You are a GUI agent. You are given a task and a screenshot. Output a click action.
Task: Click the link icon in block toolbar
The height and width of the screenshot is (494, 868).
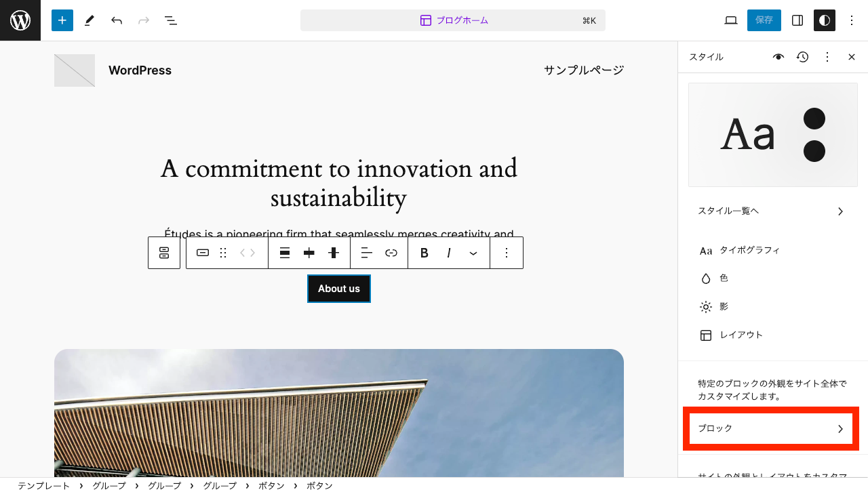pos(391,253)
